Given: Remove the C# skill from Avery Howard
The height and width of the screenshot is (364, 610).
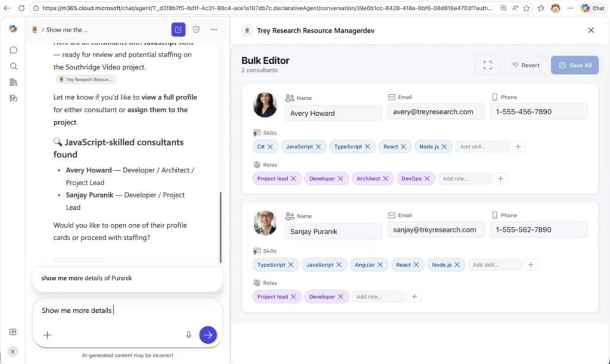Looking at the screenshot, I should (x=270, y=147).
